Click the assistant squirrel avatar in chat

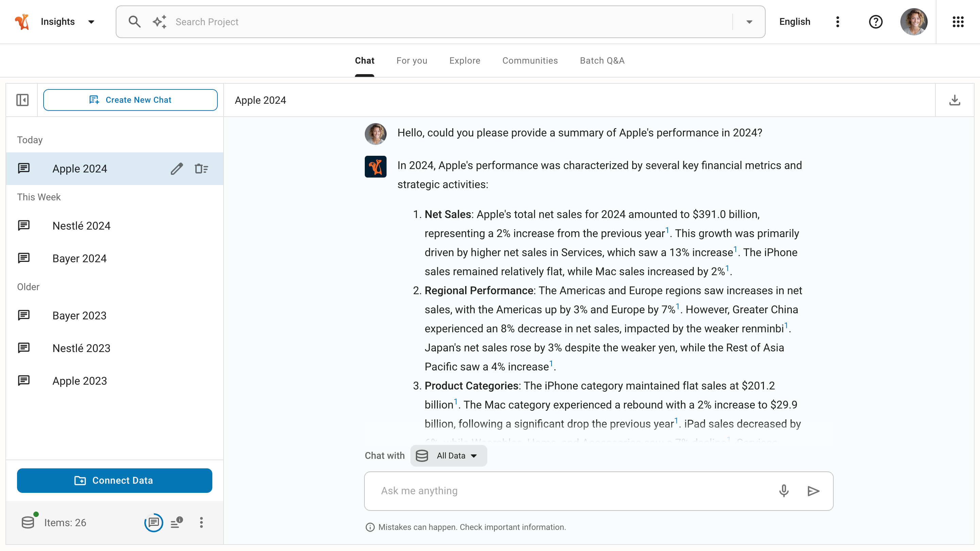coord(375,167)
